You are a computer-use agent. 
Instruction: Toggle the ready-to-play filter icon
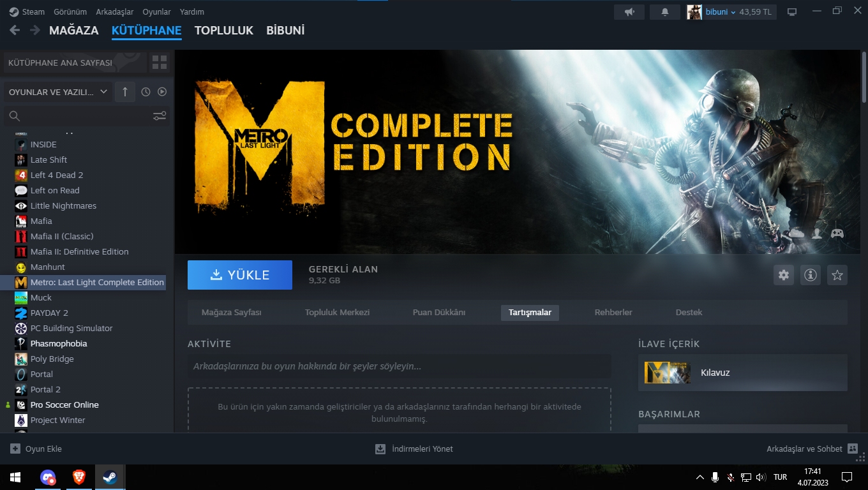pos(162,92)
